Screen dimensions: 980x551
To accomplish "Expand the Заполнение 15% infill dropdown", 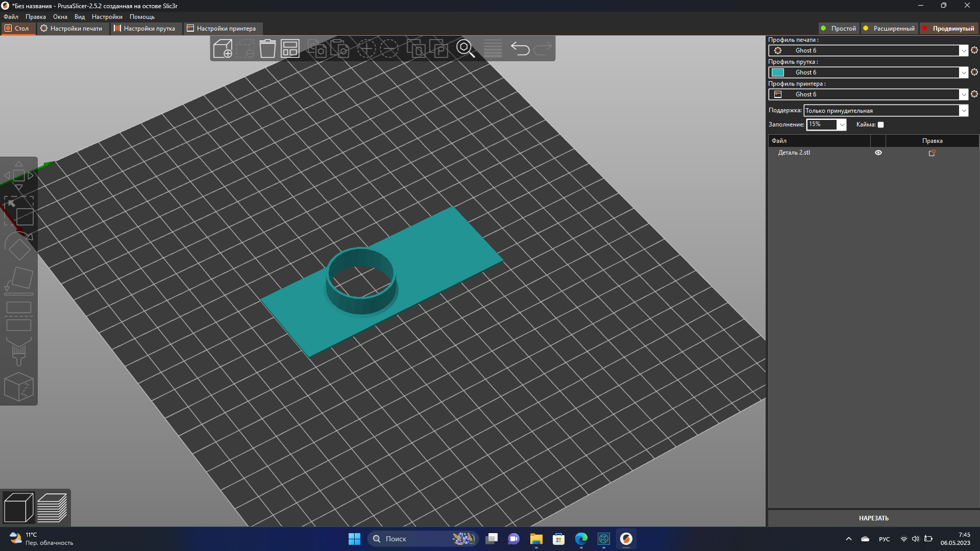I will coord(842,124).
